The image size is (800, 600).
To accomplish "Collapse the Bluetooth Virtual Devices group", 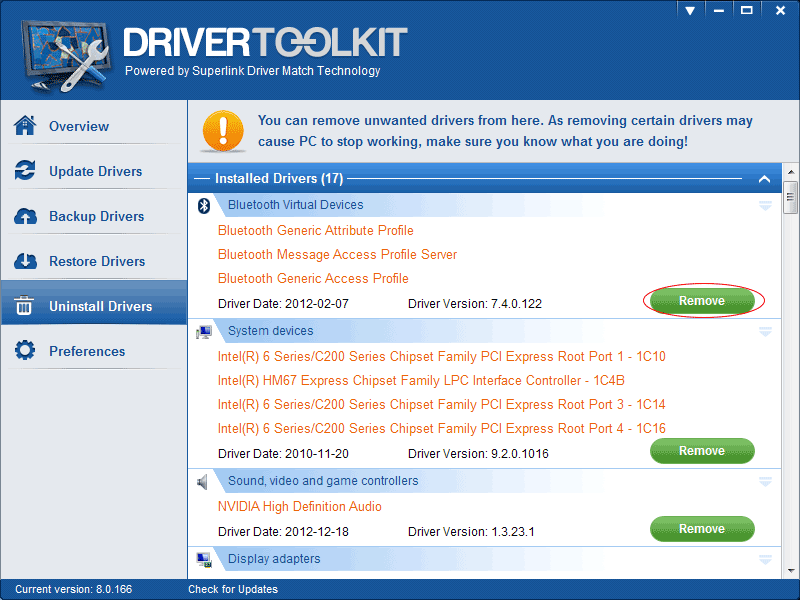I will 765,206.
